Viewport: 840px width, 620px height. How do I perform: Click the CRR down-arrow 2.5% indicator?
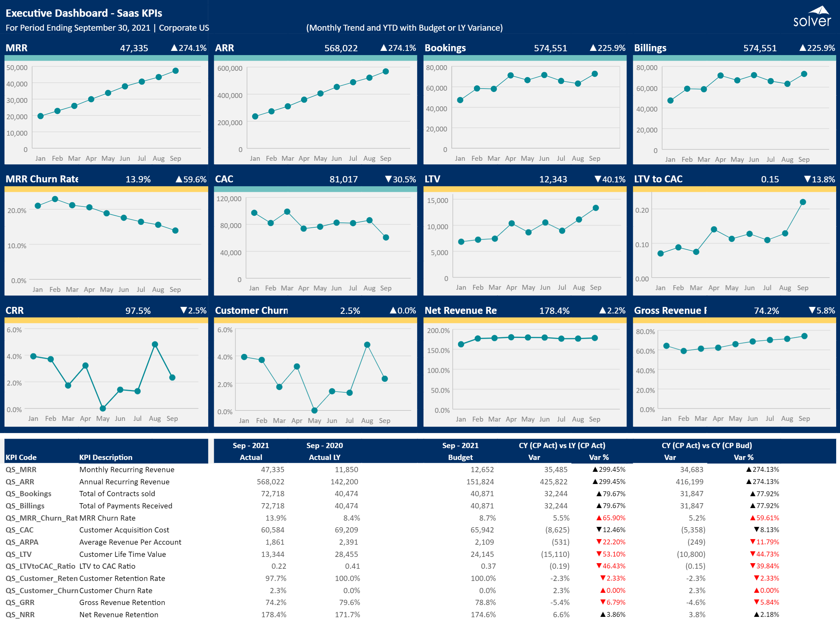point(193,311)
